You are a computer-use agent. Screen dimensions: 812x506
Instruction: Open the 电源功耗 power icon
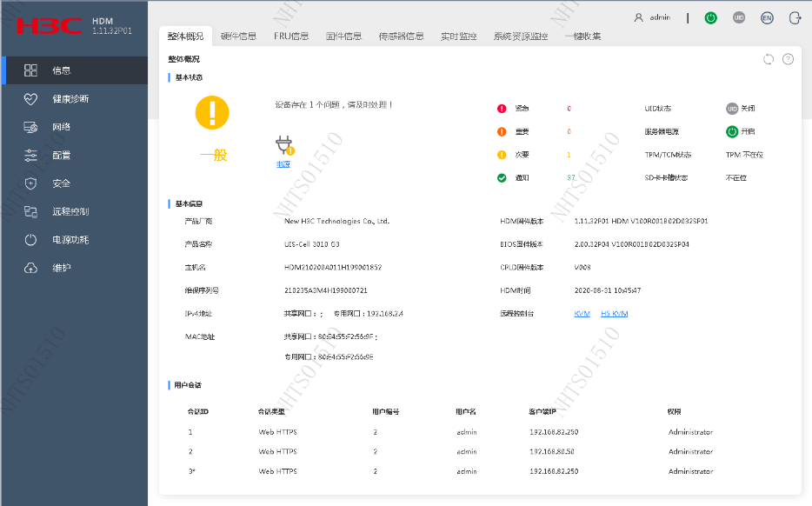[x=30, y=240]
